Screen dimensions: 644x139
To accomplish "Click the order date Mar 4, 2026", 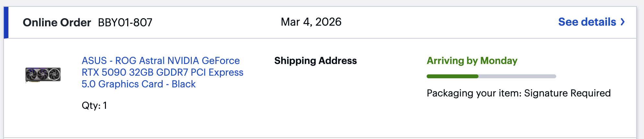I will pyautogui.click(x=311, y=22).
